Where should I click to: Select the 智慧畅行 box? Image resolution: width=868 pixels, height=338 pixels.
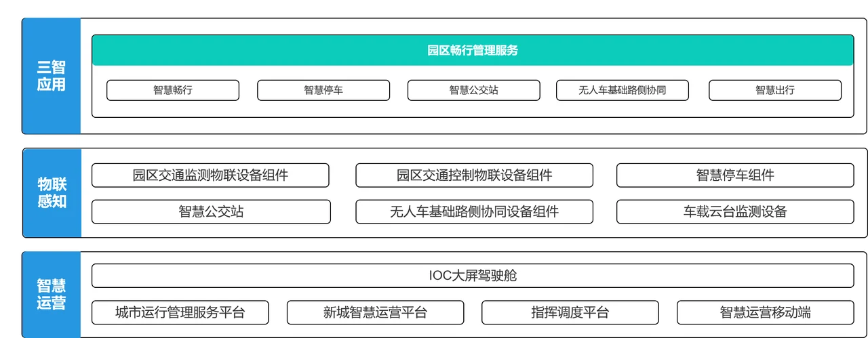pos(173,90)
